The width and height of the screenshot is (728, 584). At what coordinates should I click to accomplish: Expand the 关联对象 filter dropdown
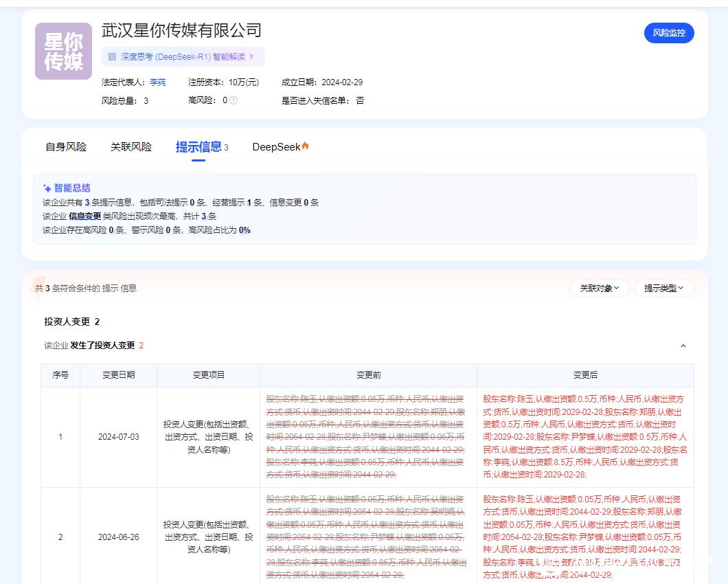tap(599, 289)
